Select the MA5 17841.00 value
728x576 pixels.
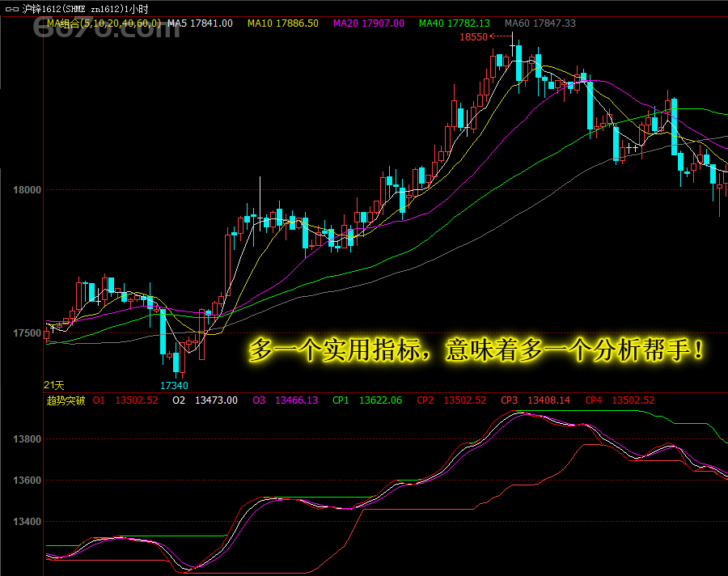coord(200,23)
